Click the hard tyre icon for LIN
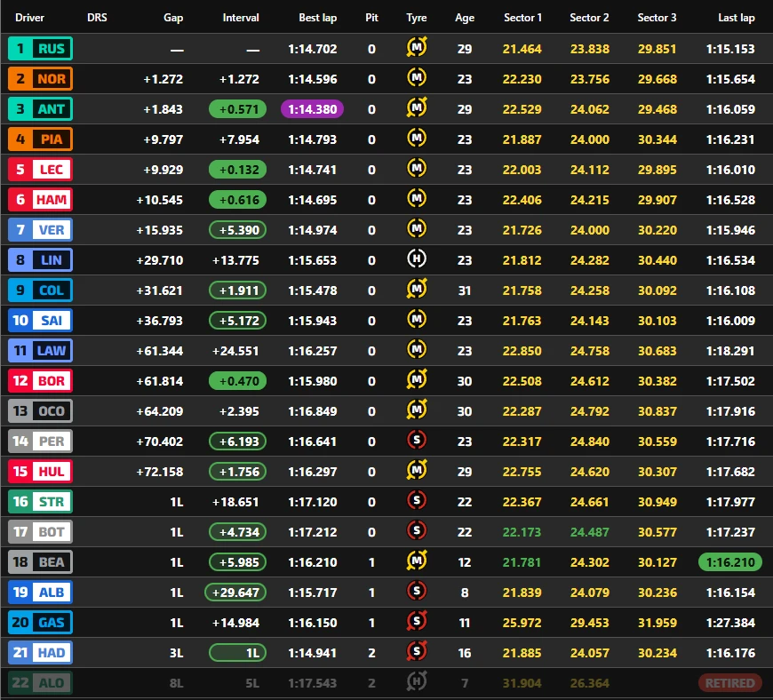 tap(417, 259)
